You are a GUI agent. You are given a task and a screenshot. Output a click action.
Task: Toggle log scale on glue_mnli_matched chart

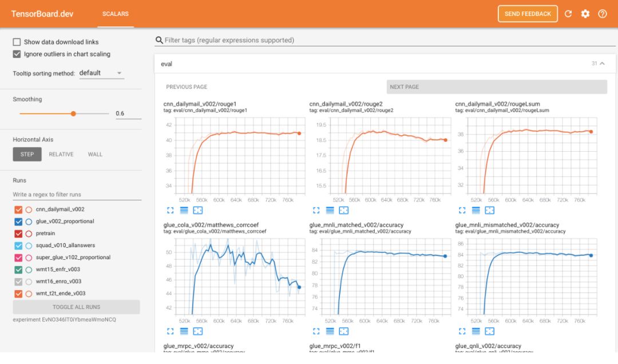point(330,331)
